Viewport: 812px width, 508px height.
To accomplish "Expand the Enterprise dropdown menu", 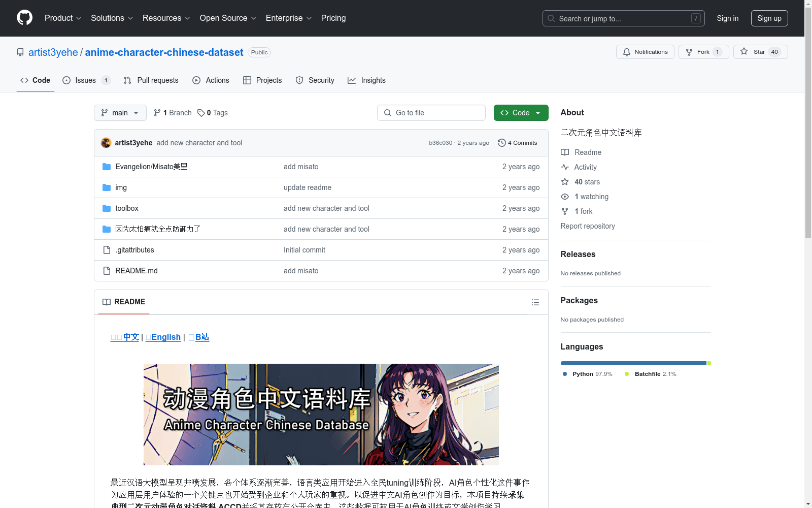I will point(289,18).
